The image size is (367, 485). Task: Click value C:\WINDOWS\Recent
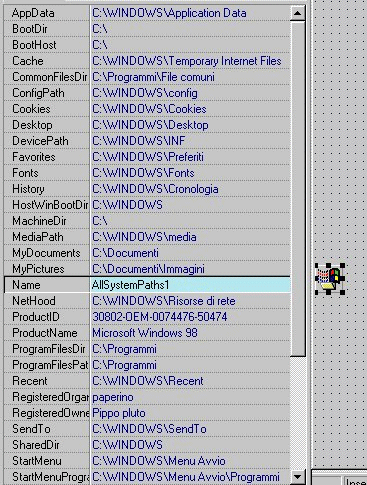point(148,381)
